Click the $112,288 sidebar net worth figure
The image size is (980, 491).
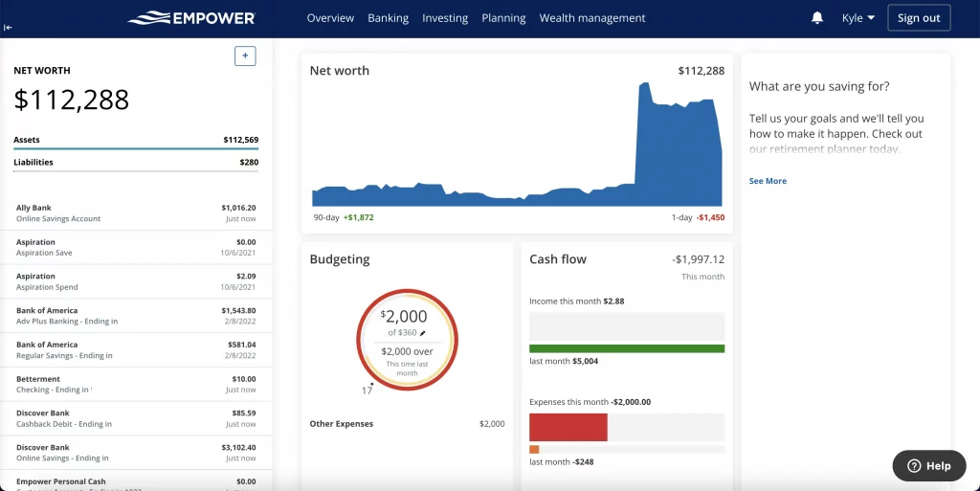tap(71, 100)
